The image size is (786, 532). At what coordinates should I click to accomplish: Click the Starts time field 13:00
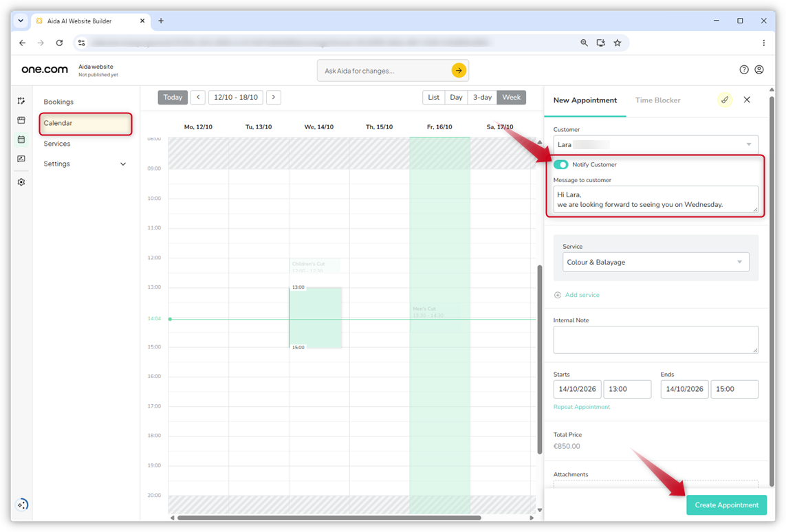coord(627,389)
